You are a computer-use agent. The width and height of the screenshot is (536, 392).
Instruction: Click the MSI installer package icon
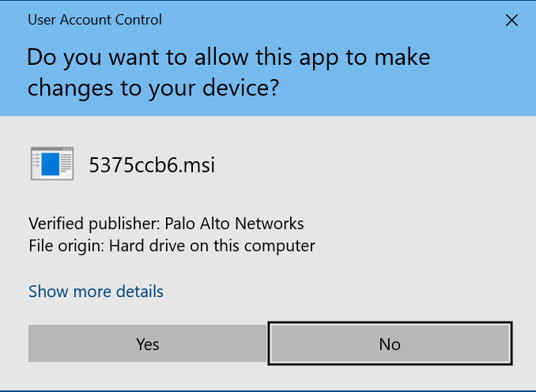point(51,164)
